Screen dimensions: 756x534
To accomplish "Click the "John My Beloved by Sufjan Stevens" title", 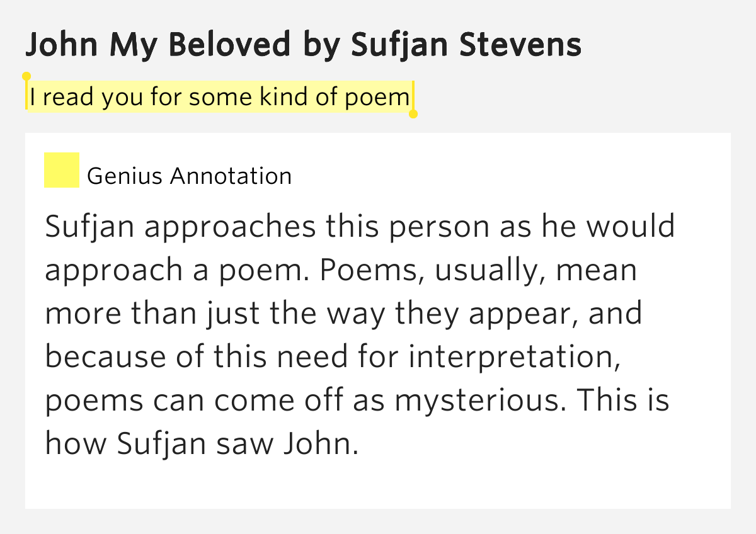I will (304, 44).
